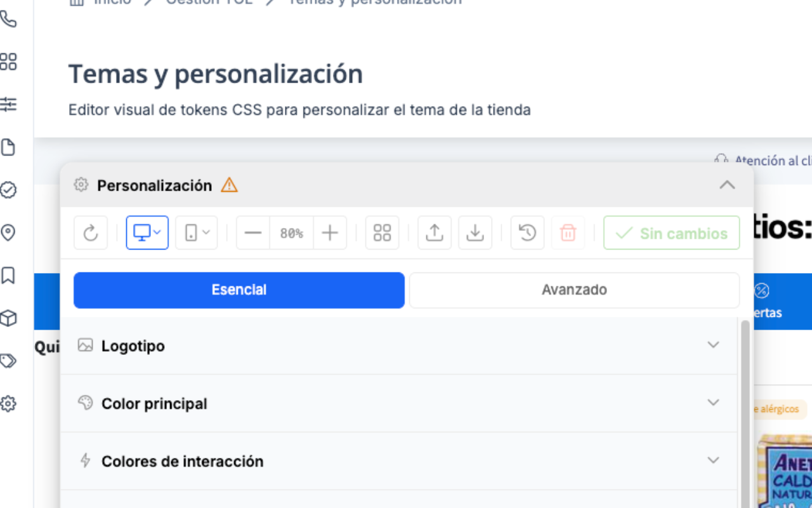Click the 80% zoom value
The image size is (812, 508).
(291, 233)
